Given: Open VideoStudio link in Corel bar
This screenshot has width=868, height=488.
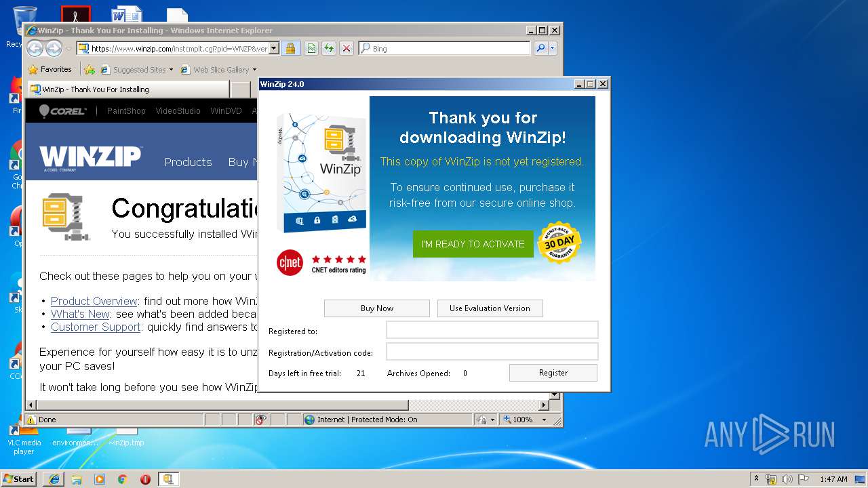Looking at the screenshot, I should (178, 110).
